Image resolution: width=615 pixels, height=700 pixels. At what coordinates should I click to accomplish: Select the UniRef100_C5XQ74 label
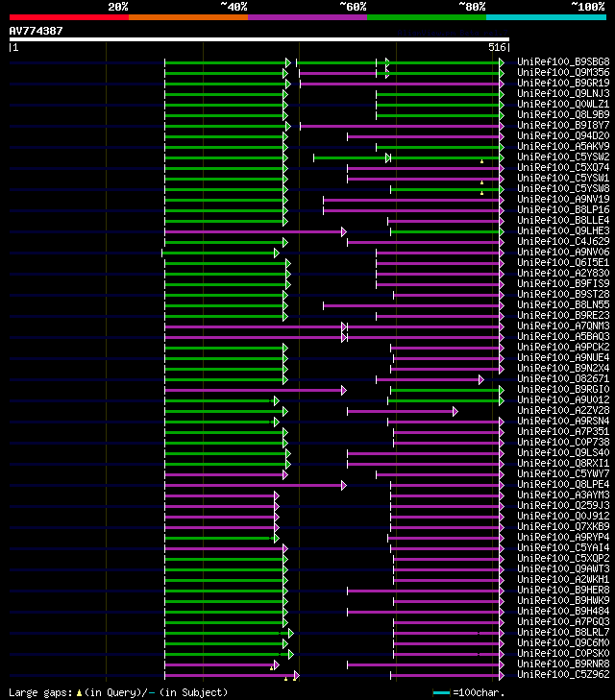click(x=563, y=167)
